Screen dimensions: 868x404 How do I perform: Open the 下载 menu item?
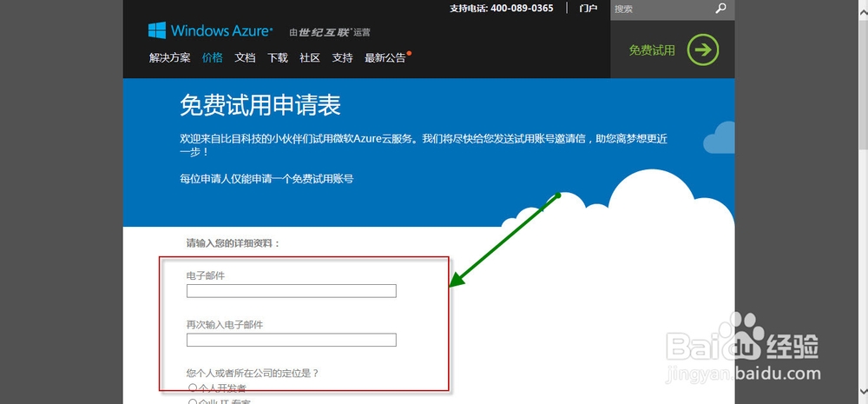(278, 57)
